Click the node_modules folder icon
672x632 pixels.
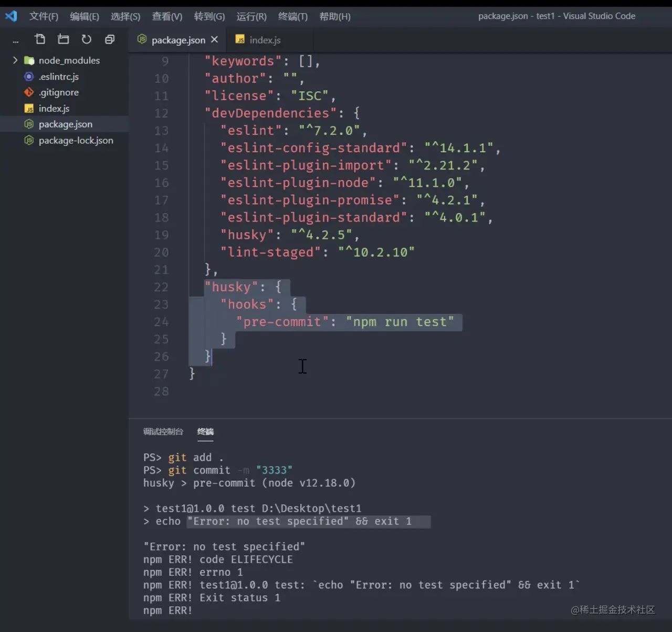pos(29,60)
